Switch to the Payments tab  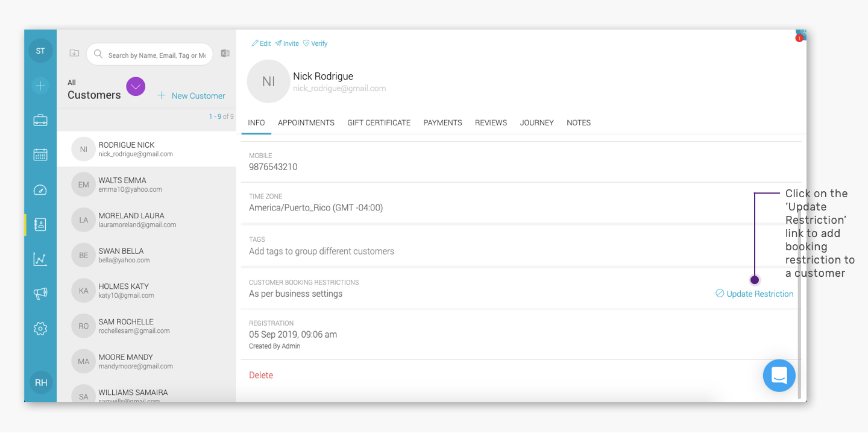(442, 122)
